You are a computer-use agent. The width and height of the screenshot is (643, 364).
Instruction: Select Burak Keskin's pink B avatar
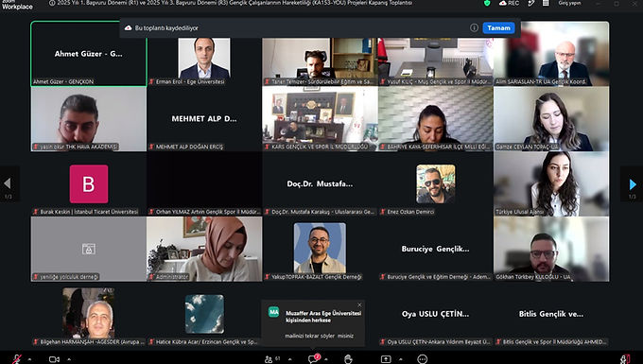[x=89, y=184]
